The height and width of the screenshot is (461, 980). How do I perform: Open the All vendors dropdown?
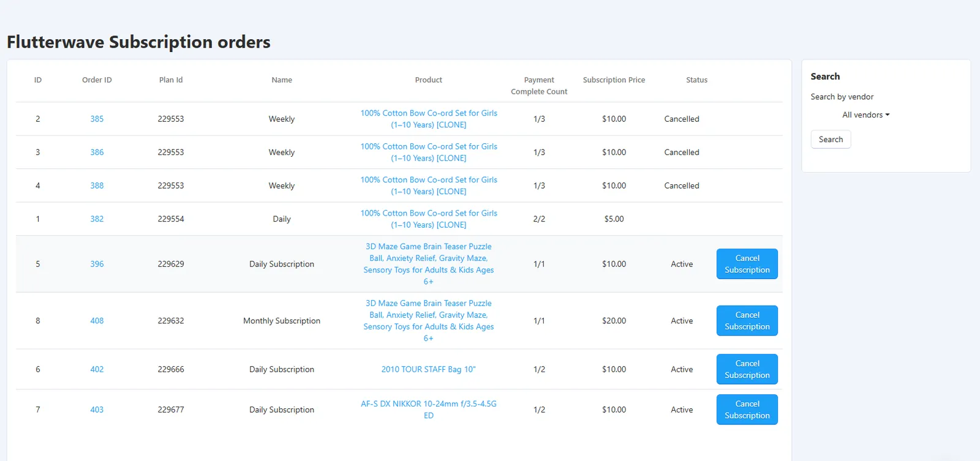(x=865, y=115)
